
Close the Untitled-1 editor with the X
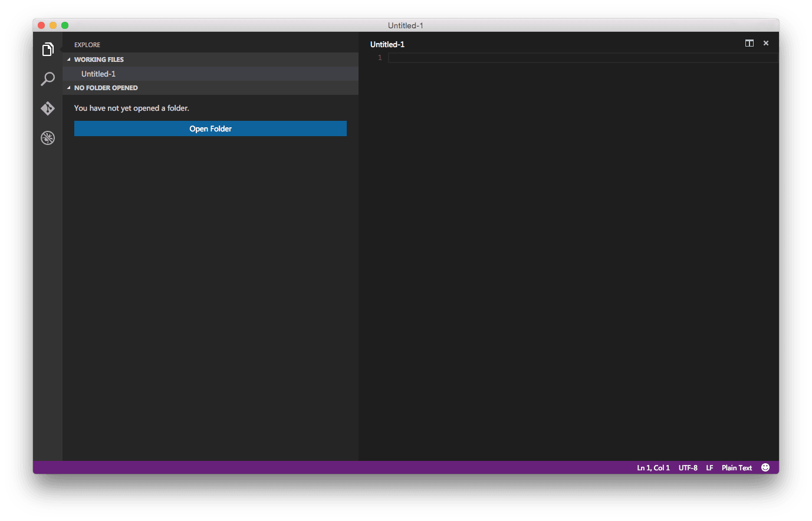pyautogui.click(x=766, y=43)
